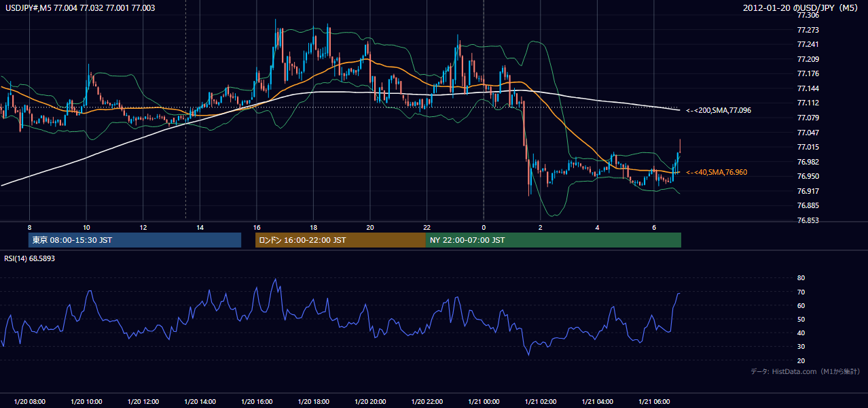Image resolution: width=868 pixels, height=408 pixels.
Task: Click the London 16:00-22:00 JST session bar
Action: coord(340,240)
